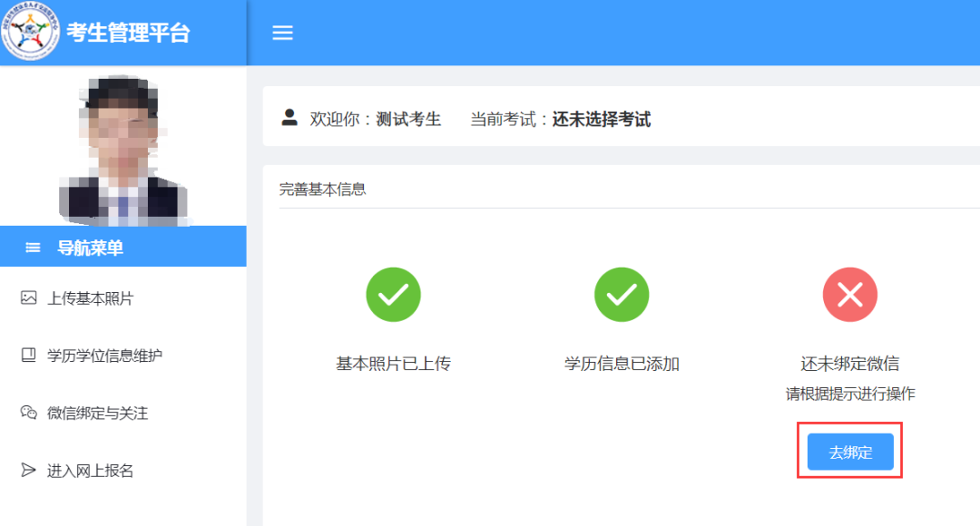Screen dimensions: 980x526
Task: Click the green checkmark above 学历信息已添加
Action: 622,294
